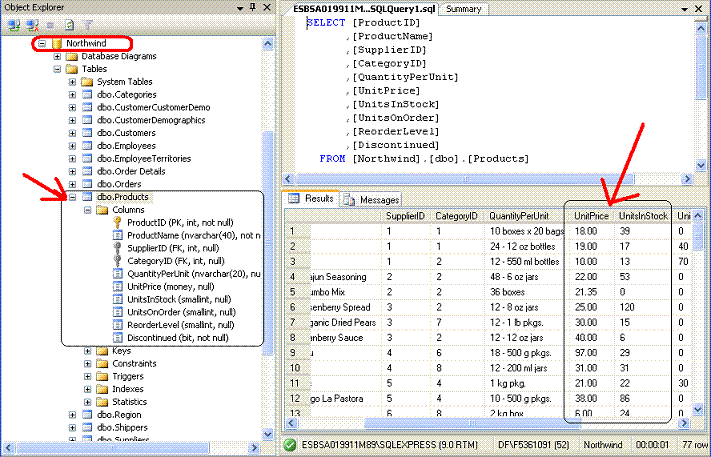Open the Messages tab
Viewport: 711px width, 457px height.
(x=371, y=200)
